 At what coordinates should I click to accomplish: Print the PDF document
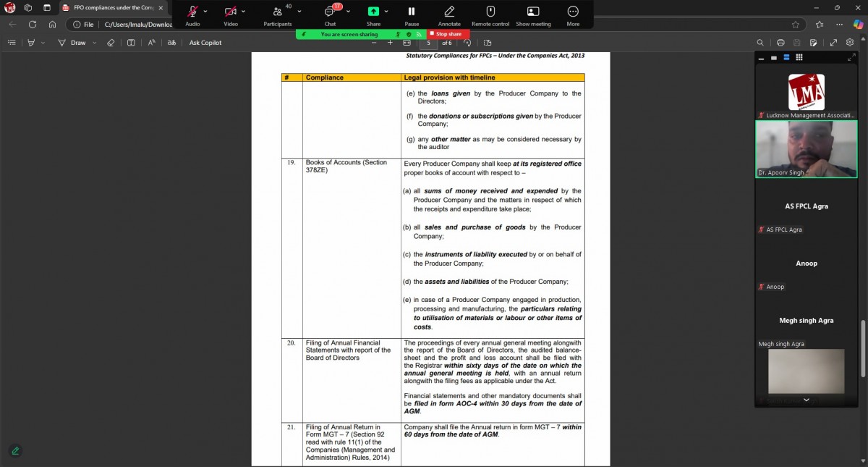(780, 43)
